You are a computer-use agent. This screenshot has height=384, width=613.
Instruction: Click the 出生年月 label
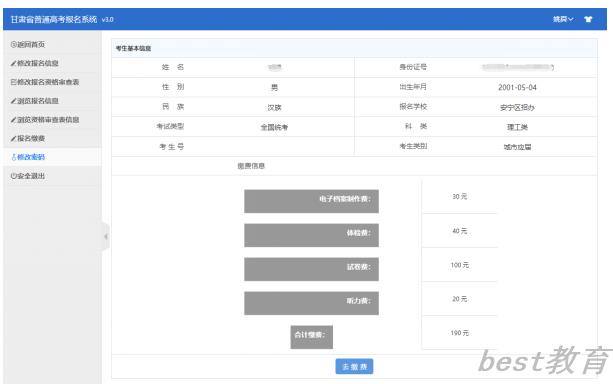(413, 87)
